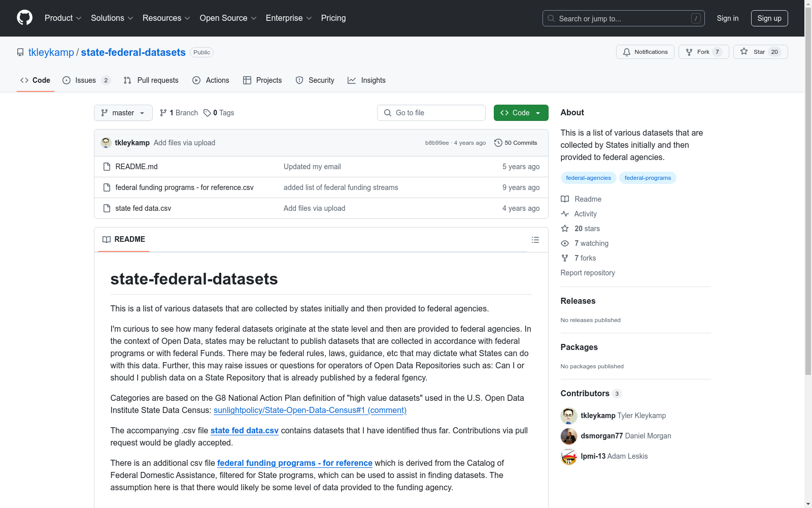Screen dimensions: 812x508
Task: Click the activity pulse icon in About
Action: pyautogui.click(x=565, y=214)
